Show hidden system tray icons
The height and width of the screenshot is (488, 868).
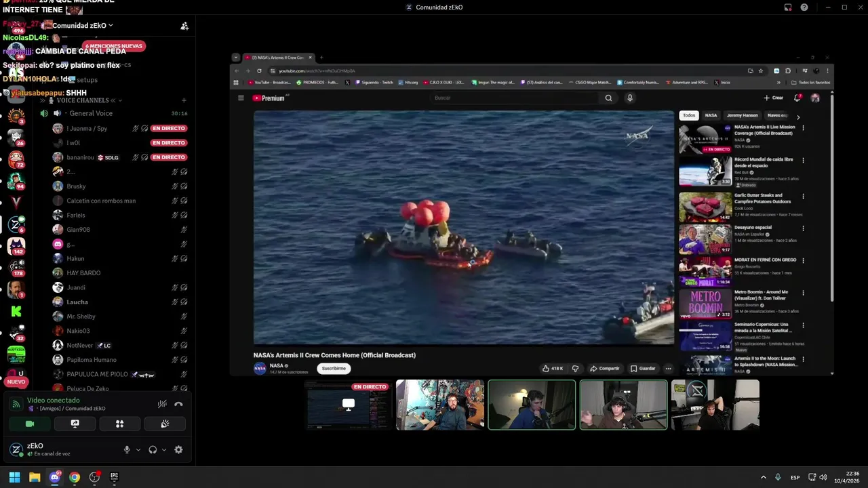tap(764, 477)
